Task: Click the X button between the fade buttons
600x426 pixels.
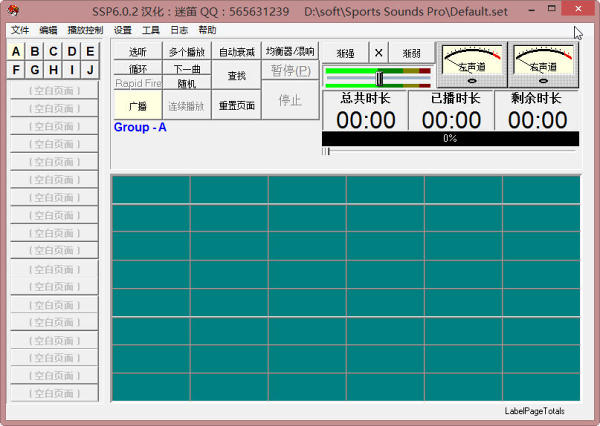Action: click(378, 53)
